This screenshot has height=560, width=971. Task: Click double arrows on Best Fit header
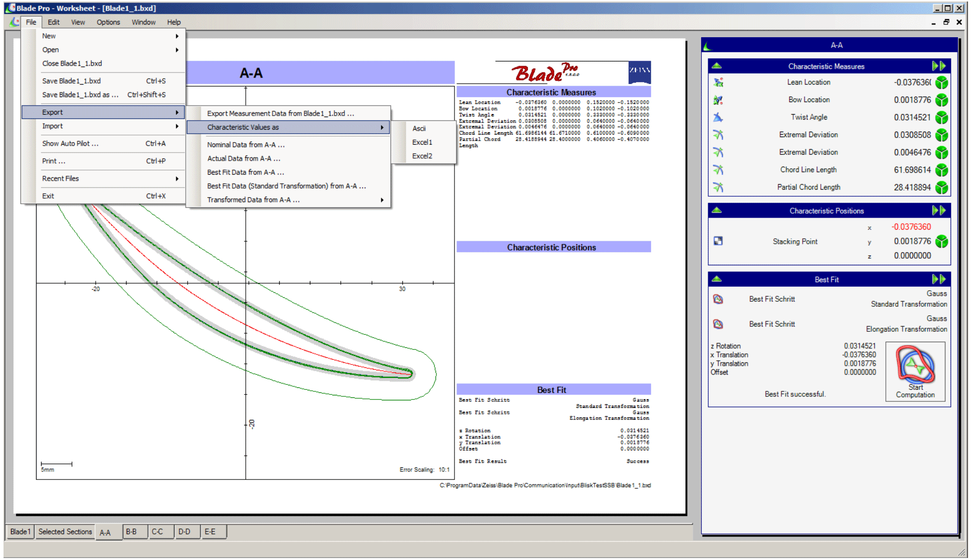939,279
